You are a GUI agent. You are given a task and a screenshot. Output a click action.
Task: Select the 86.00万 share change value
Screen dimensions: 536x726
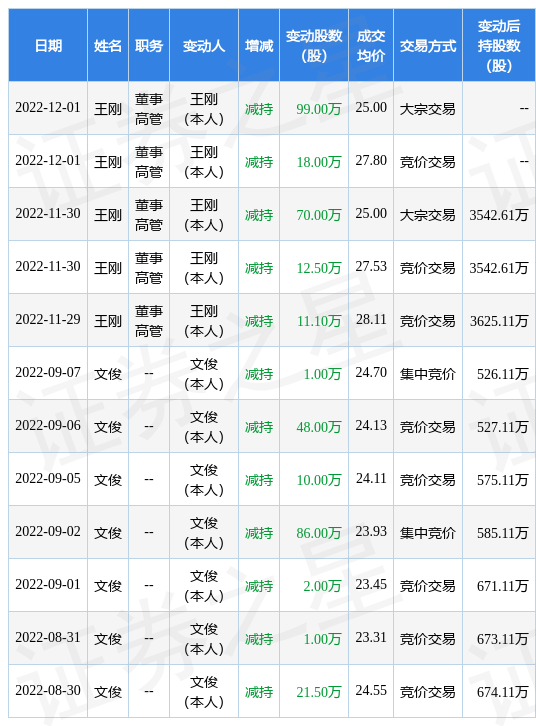coord(319,533)
